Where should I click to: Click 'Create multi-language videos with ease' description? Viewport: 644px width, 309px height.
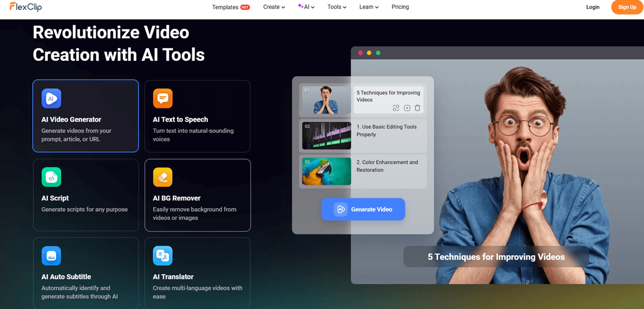point(197,292)
